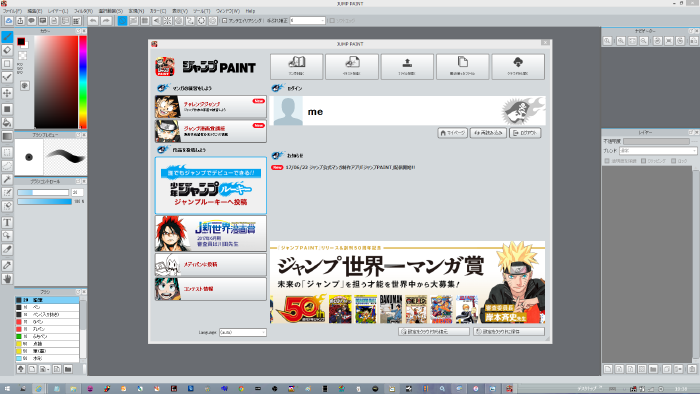Open the ツール(T) menu
The image size is (700, 394).
point(201,11)
